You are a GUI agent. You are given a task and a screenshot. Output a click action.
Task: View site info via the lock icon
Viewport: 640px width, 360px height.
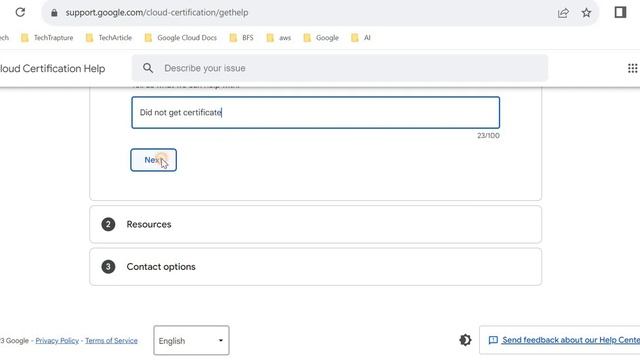(54, 13)
